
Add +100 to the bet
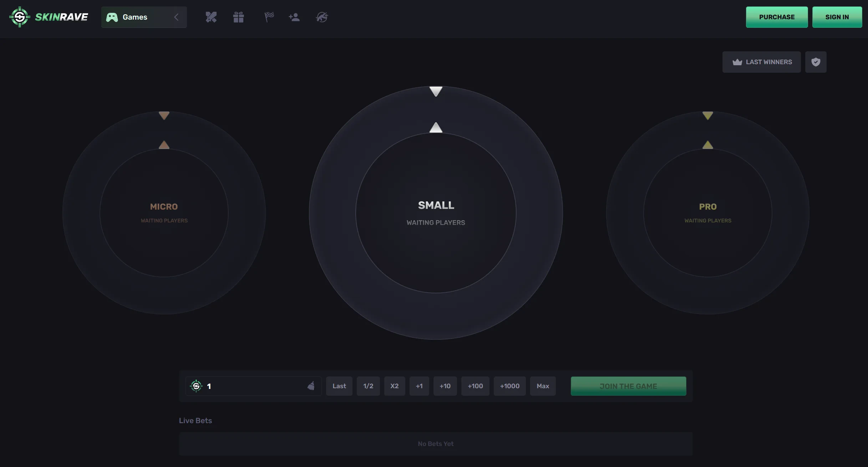click(x=475, y=386)
